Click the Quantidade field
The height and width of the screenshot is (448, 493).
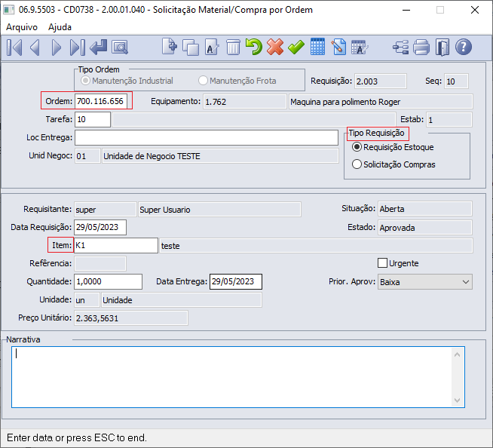click(108, 281)
